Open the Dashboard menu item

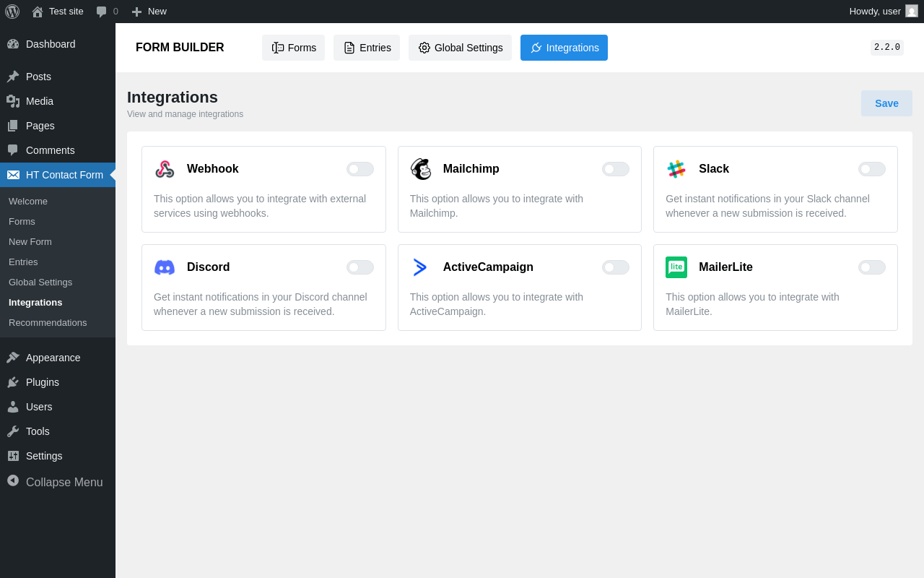tap(58, 44)
